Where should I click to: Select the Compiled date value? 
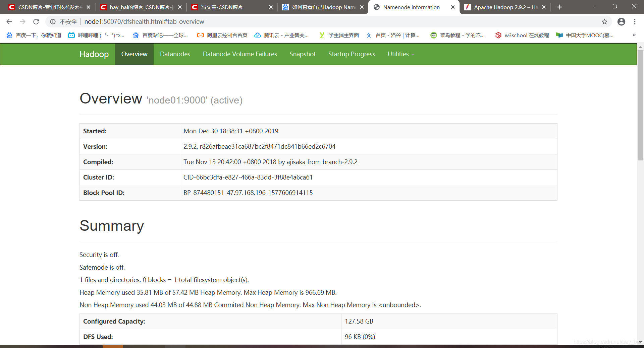pos(270,162)
